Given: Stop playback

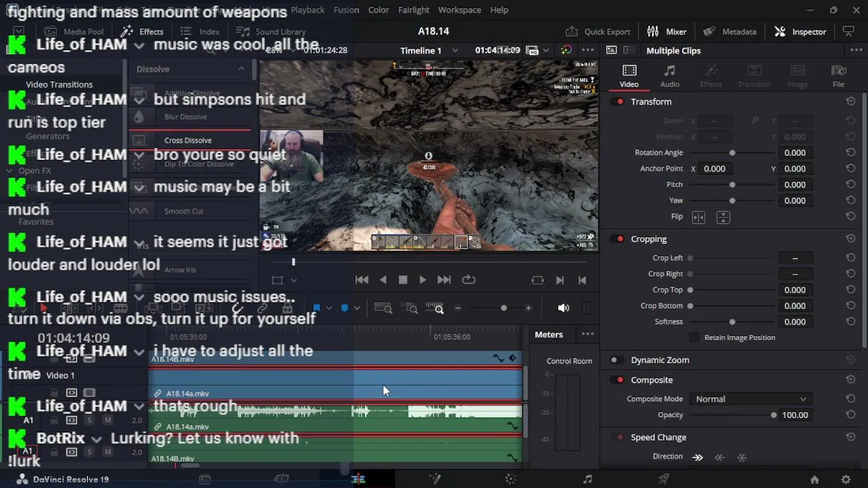Looking at the screenshot, I should click(x=403, y=280).
